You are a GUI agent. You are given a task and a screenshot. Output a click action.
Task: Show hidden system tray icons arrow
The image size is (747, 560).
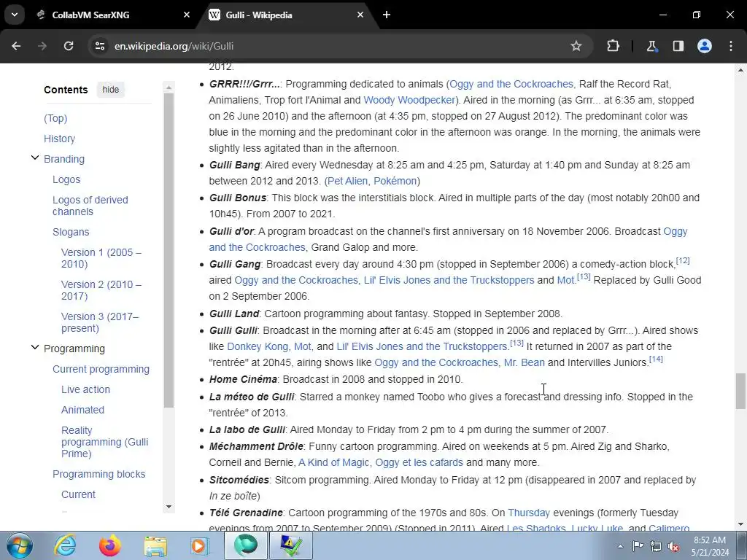[x=620, y=546]
